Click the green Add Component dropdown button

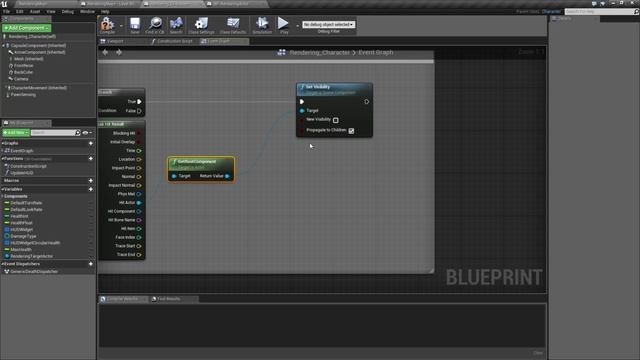click(x=27, y=28)
